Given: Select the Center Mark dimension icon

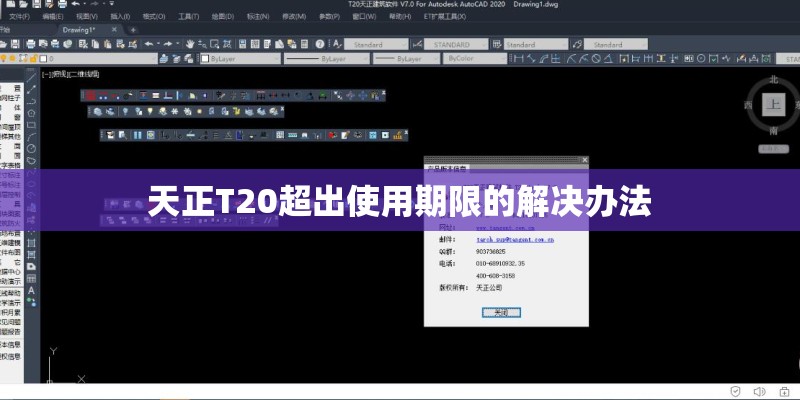Looking at the screenshot, I should pos(701,59).
